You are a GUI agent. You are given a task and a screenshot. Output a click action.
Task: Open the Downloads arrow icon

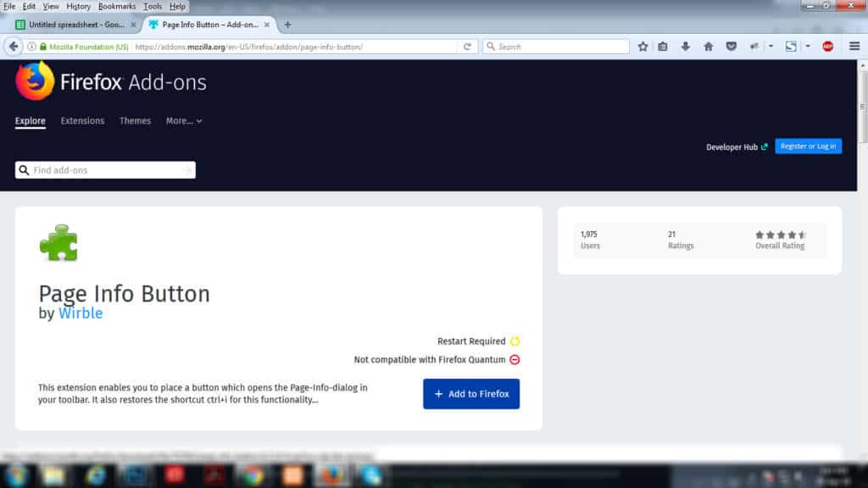click(x=685, y=47)
